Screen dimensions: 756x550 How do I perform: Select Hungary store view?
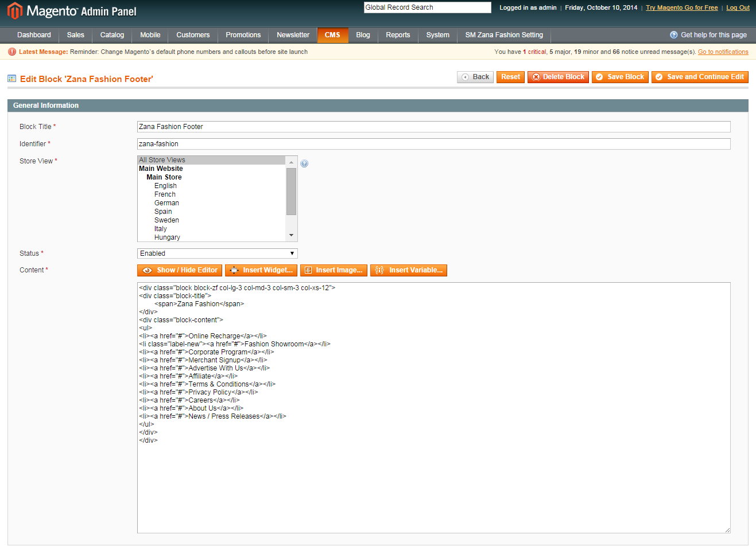[167, 237]
